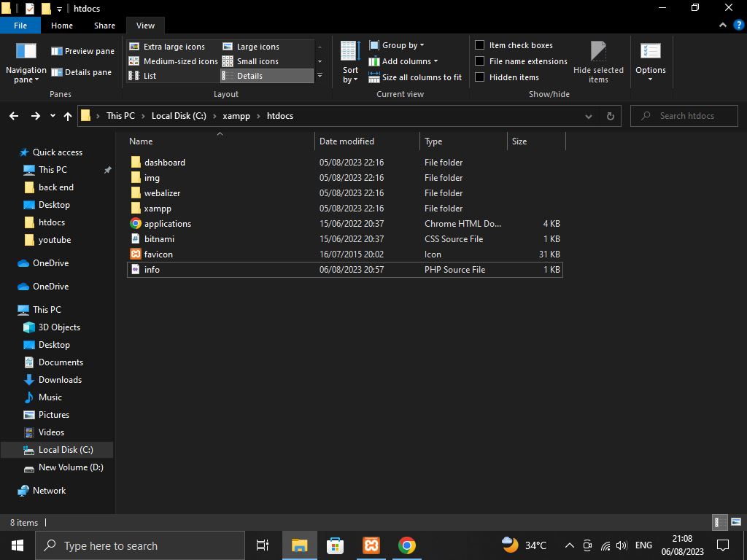Screen dimensions: 747x560
Task: Switch to large thumbnails view in status bar
Action: pyautogui.click(x=736, y=522)
